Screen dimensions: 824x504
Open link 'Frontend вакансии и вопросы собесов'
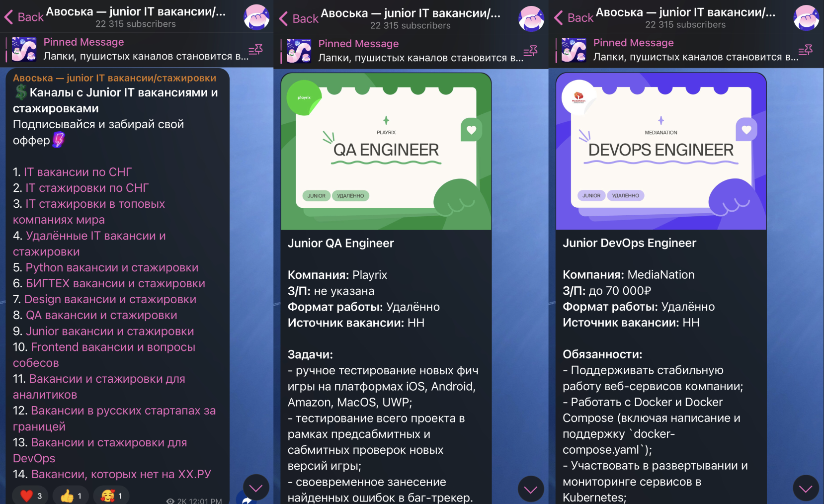(104, 355)
